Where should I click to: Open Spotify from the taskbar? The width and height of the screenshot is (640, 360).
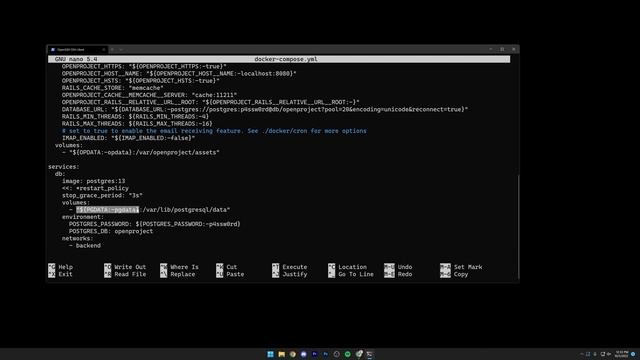click(x=348, y=354)
